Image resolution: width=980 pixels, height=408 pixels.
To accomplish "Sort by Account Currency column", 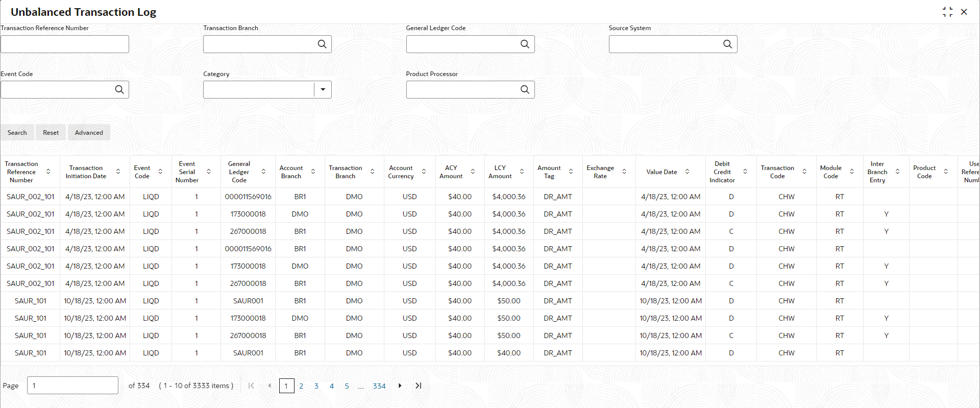I will 424,172.
